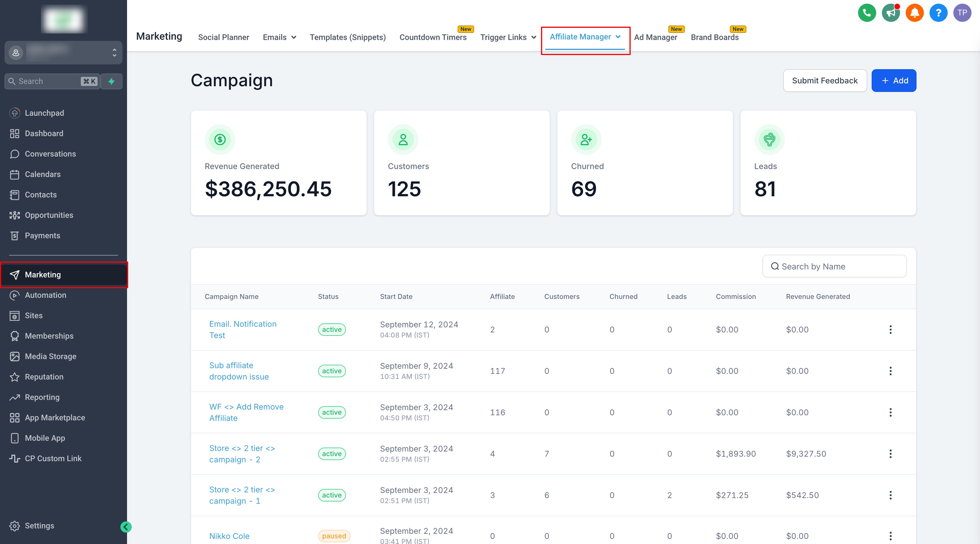Click the TP user avatar

coord(962,13)
